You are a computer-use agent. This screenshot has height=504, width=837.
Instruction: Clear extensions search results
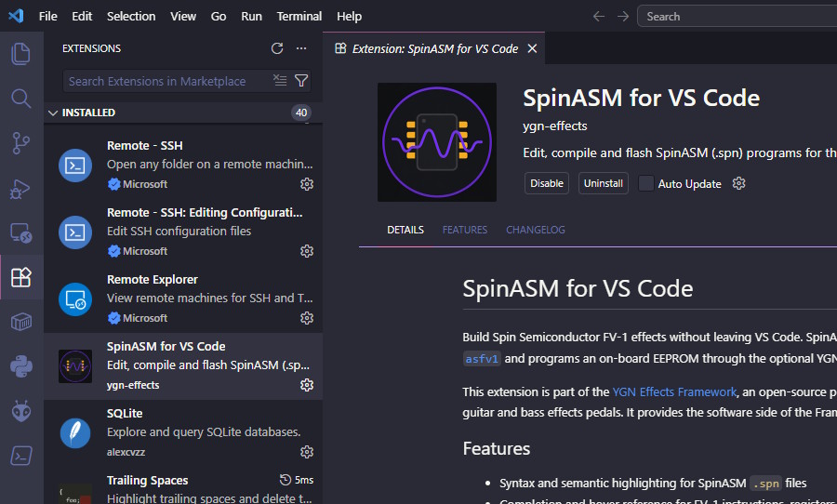point(280,81)
